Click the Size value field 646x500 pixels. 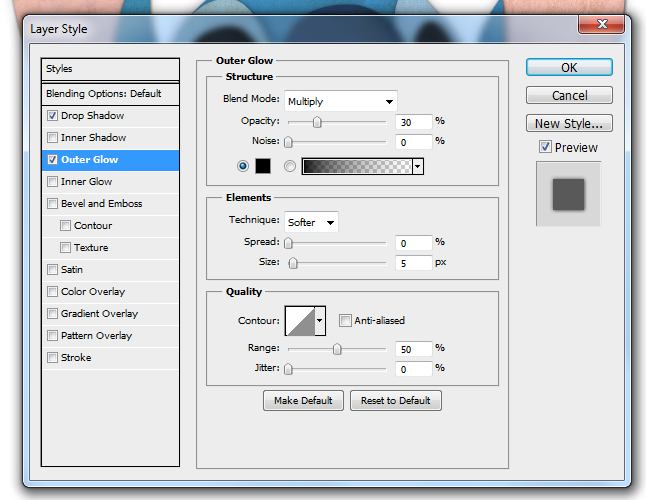(413, 263)
